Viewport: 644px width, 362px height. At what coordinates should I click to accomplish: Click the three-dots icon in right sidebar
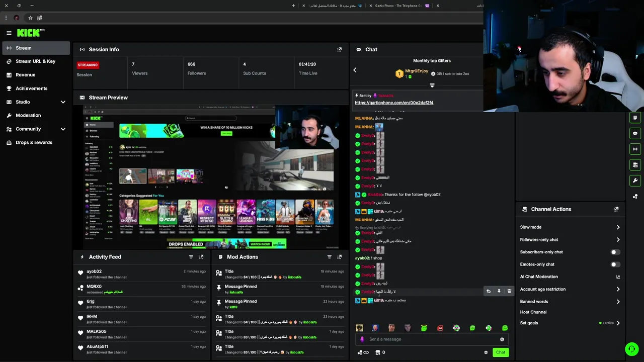[x=635, y=197]
